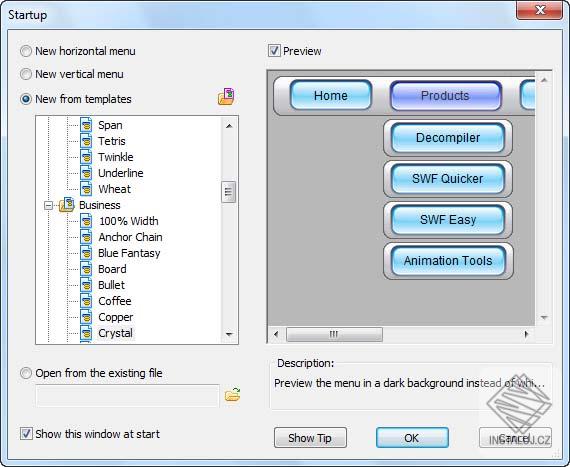Select the Wheat template name
Image resolution: width=570 pixels, height=467 pixels.
coord(114,189)
